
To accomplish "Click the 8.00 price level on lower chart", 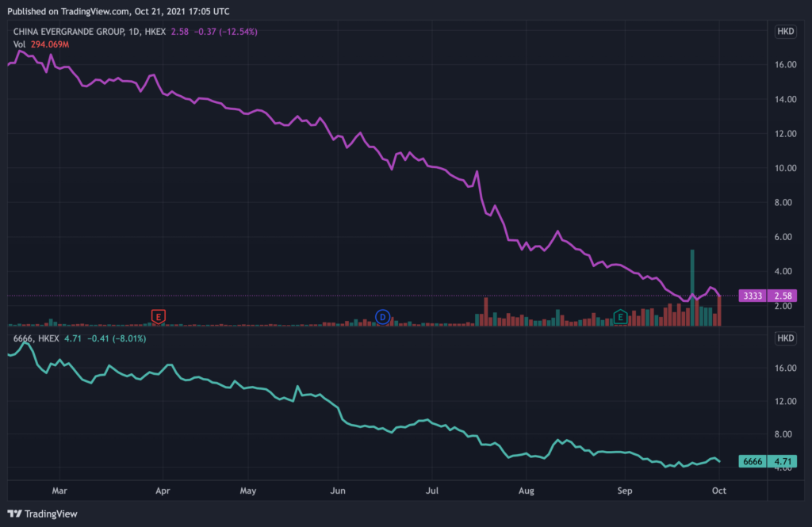I will pyautogui.click(x=783, y=434).
